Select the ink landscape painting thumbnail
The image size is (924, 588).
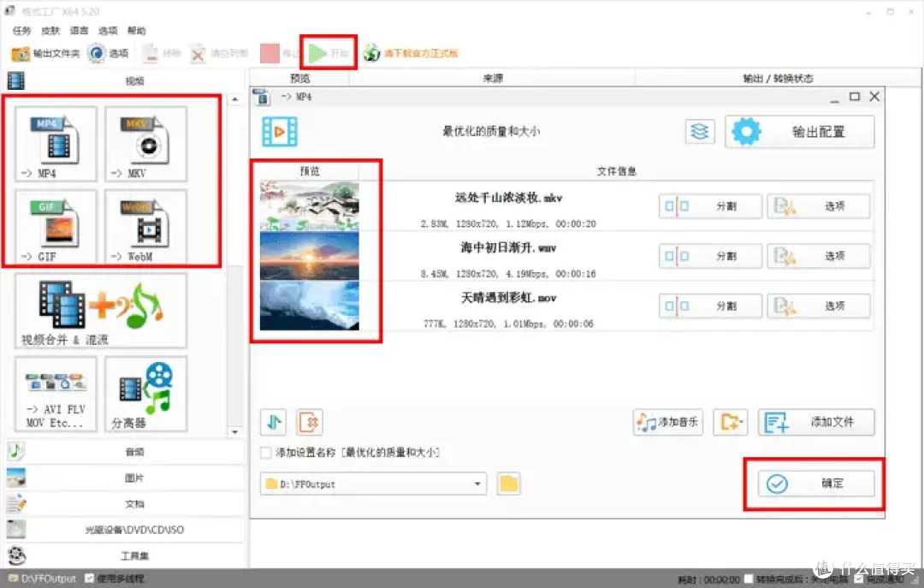310,205
